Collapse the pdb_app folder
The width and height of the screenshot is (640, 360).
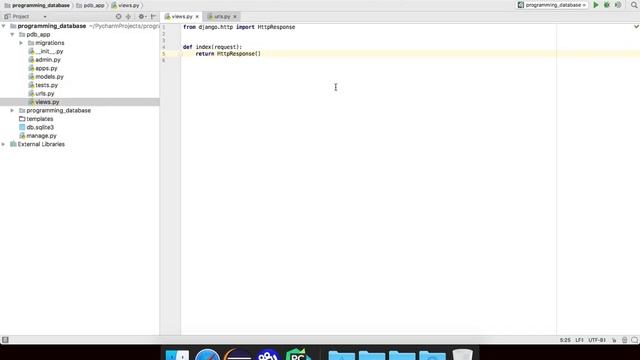tap(12, 34)
